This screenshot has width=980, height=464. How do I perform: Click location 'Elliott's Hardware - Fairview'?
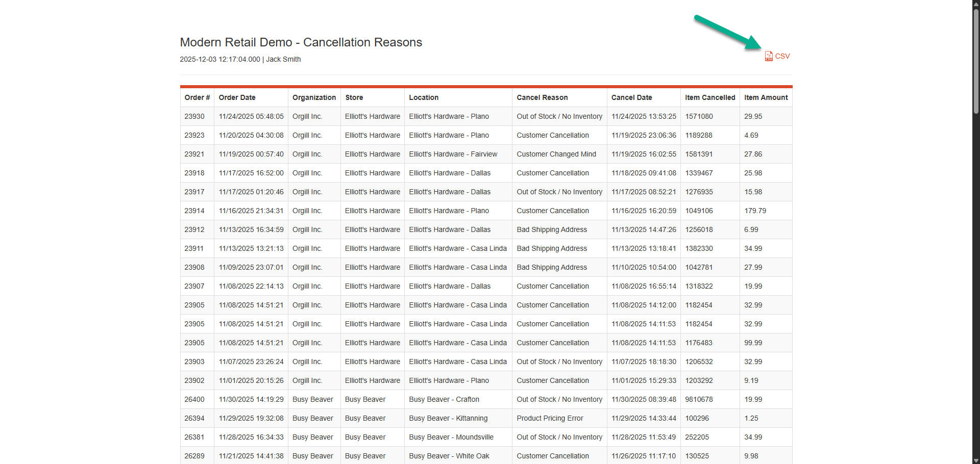[x=453, y=154]
